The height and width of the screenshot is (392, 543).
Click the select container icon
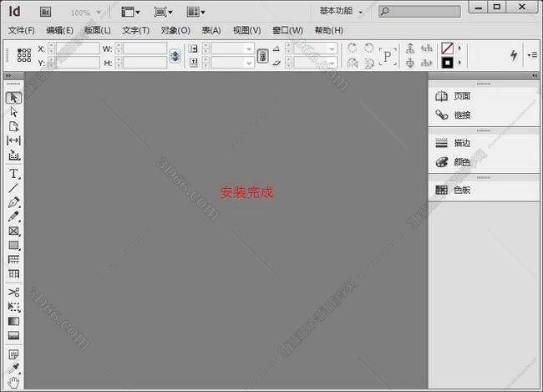point(410,48)
